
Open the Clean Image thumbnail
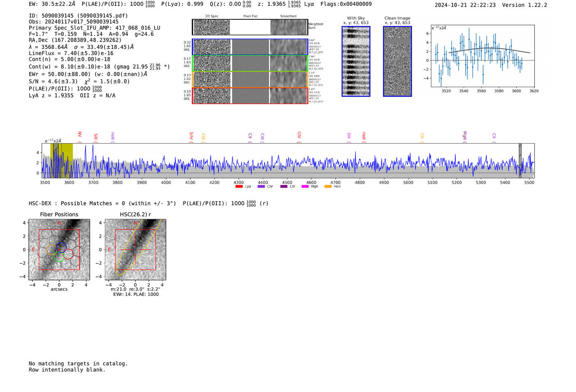(x=397, y=61)
